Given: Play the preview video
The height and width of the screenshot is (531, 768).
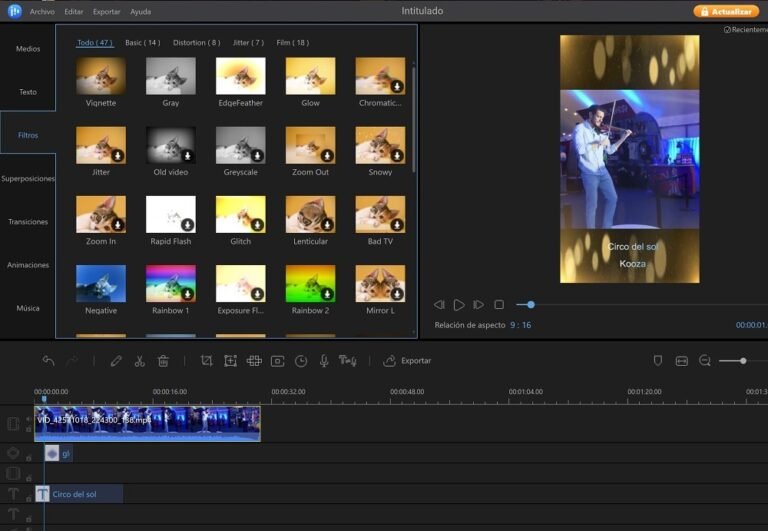Looking at the screenshot, I should 458,305.
